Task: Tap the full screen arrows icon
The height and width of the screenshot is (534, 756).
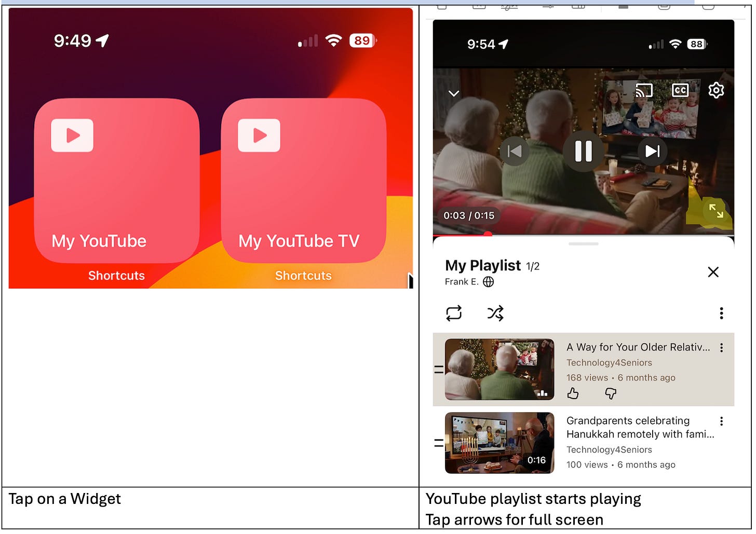Action: coord(716,211)
